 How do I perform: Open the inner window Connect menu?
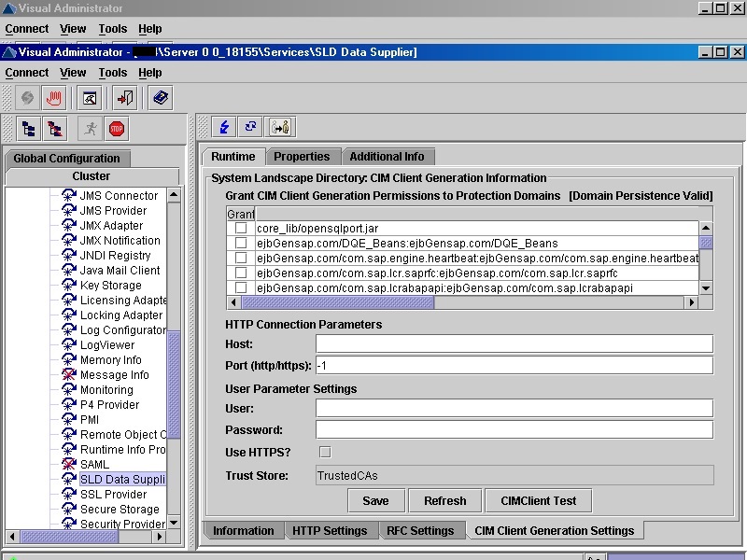[x=27, y=73]
